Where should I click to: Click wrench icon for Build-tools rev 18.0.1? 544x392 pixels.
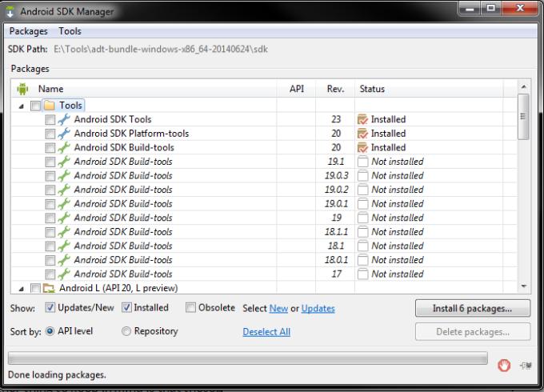[x=64, y=260]
